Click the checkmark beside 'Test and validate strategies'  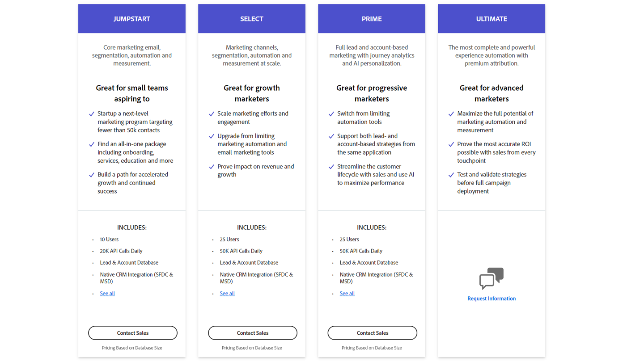tap(451, 175)
